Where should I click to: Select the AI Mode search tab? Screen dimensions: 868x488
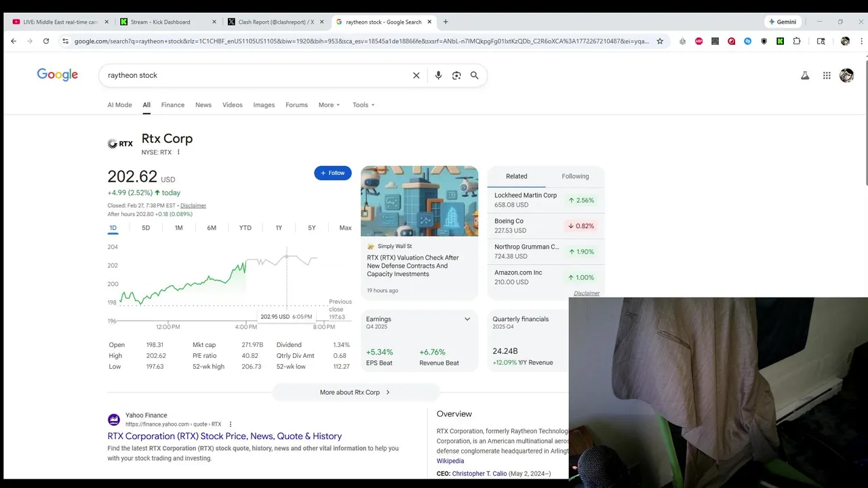(x=119, y=105)
